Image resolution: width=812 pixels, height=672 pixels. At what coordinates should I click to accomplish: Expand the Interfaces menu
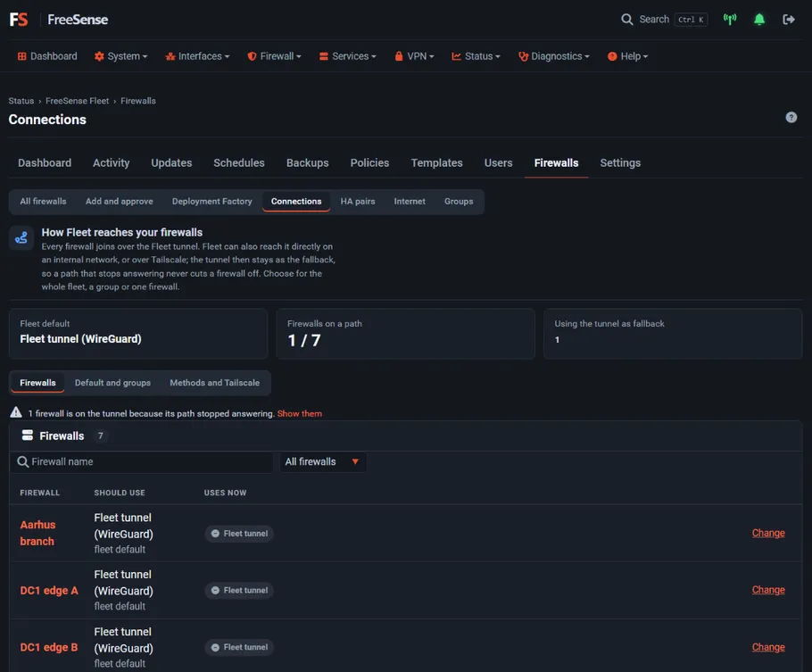pyautogui.click(x=197, y=56)
